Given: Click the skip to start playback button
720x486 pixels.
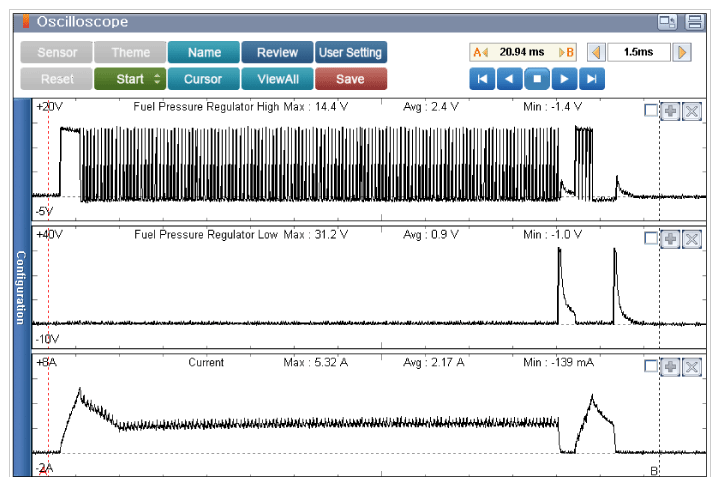Looking at the screenshot, I should coord(482,79).
